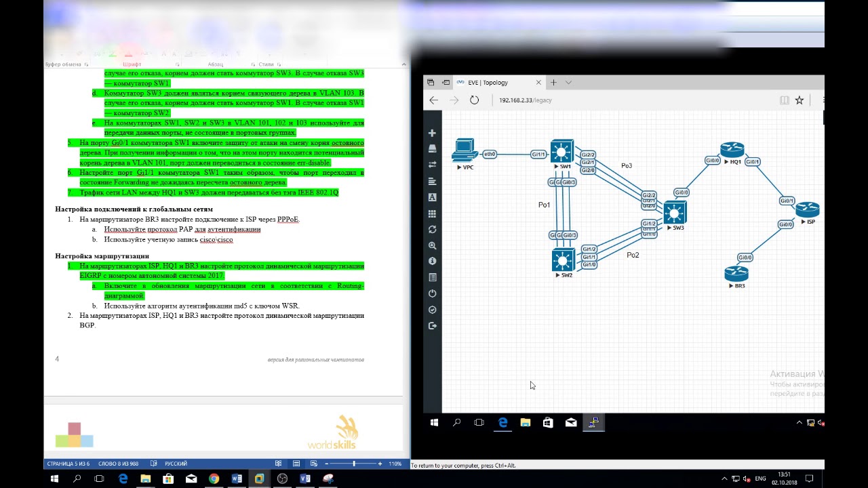Viewport: 868px width, 488px height.
Task: Select the VPC computer node
Action: click(x=465, y=151)
